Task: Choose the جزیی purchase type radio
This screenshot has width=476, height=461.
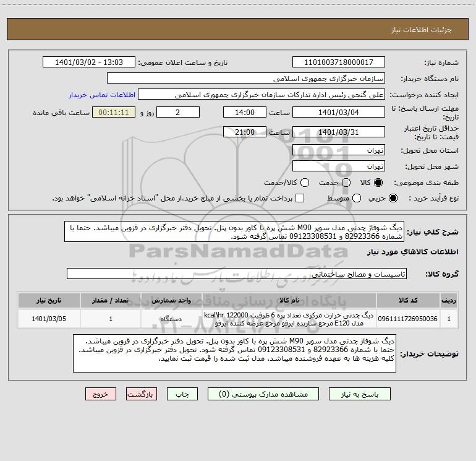Action: pyautogui.click(x=393, y=198)
